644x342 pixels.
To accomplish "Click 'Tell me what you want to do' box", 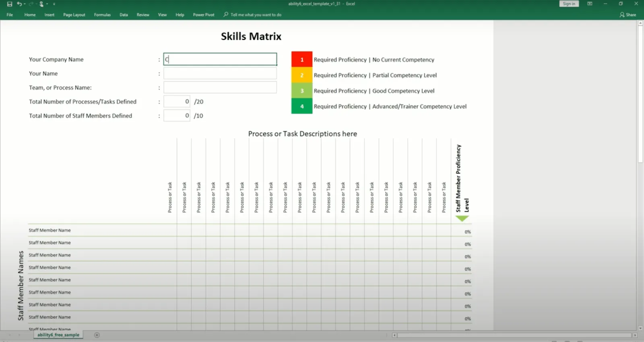I will coord(256,15).
